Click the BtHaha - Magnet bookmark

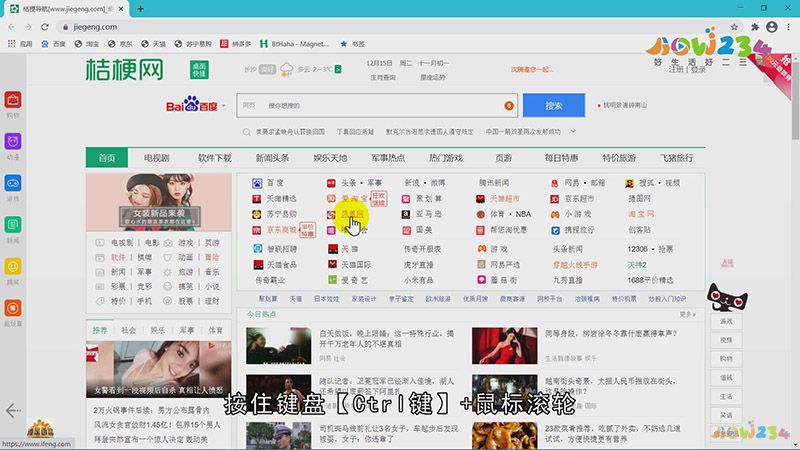(294, 44)
